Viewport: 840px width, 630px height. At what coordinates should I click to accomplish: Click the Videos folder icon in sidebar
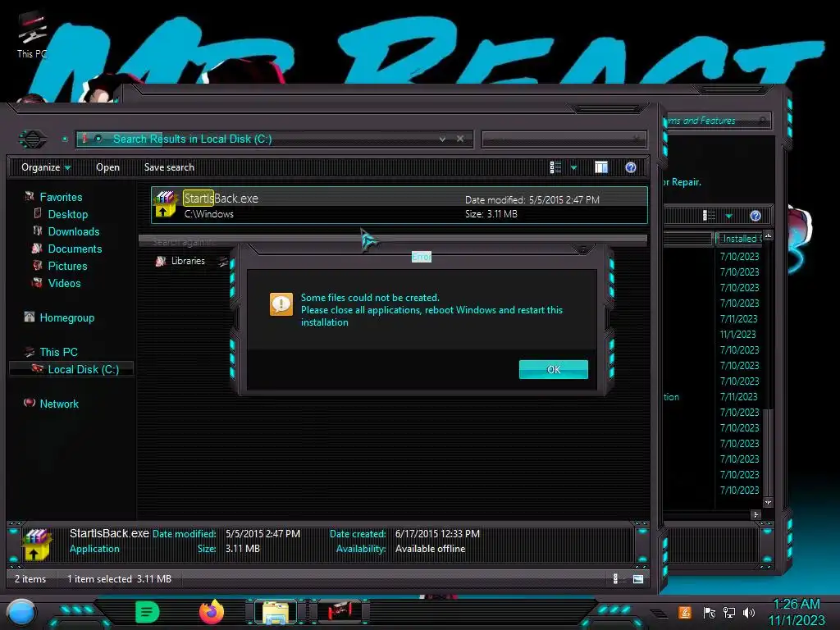pyautogui.click(x=38, y=282)
